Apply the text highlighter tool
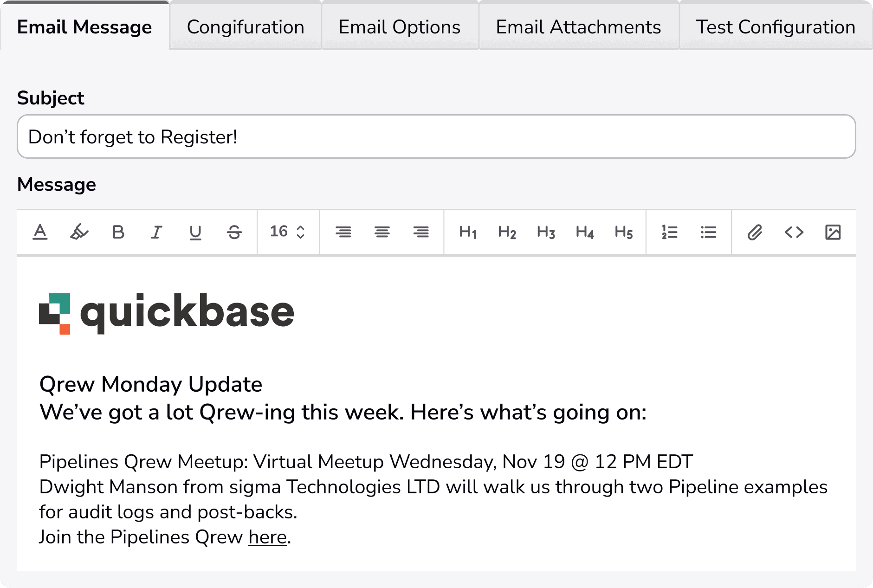The height and width of the screenshot is (588, 873). point(79,233)
